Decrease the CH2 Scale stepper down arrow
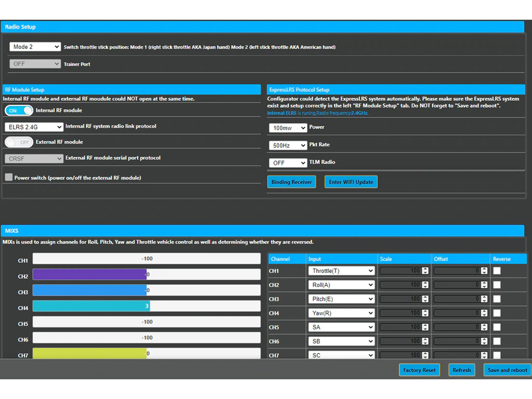The width and height of the screenshot is (532, 399). 425,287
